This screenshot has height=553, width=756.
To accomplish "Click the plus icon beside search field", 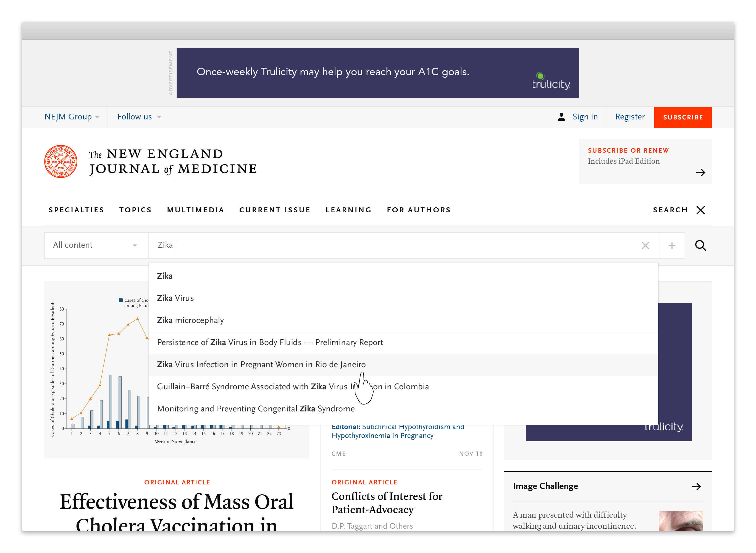I will (x=671, y=245).
